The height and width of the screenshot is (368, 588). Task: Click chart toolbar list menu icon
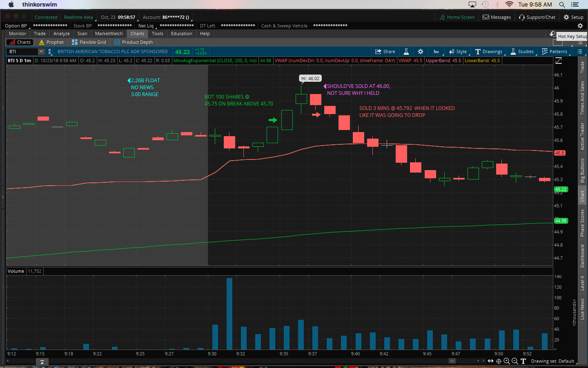[580, 52]
